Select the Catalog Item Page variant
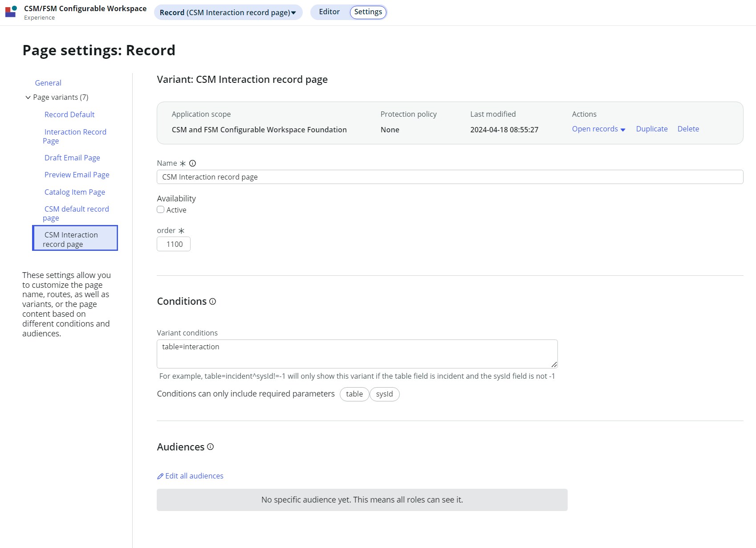The height and width of the screenshot is (548, 756). (x=74, y=192)
